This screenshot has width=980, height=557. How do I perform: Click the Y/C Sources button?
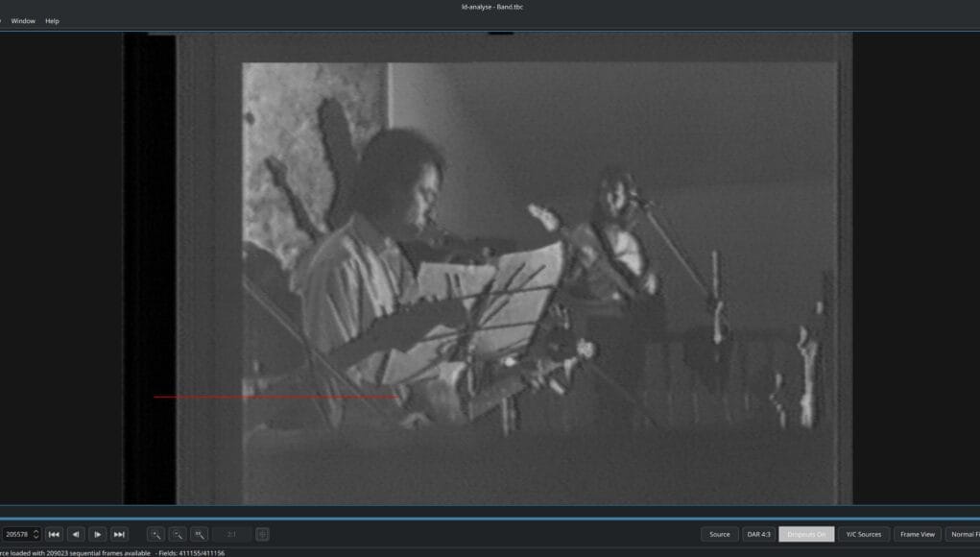tap(864, 534)
